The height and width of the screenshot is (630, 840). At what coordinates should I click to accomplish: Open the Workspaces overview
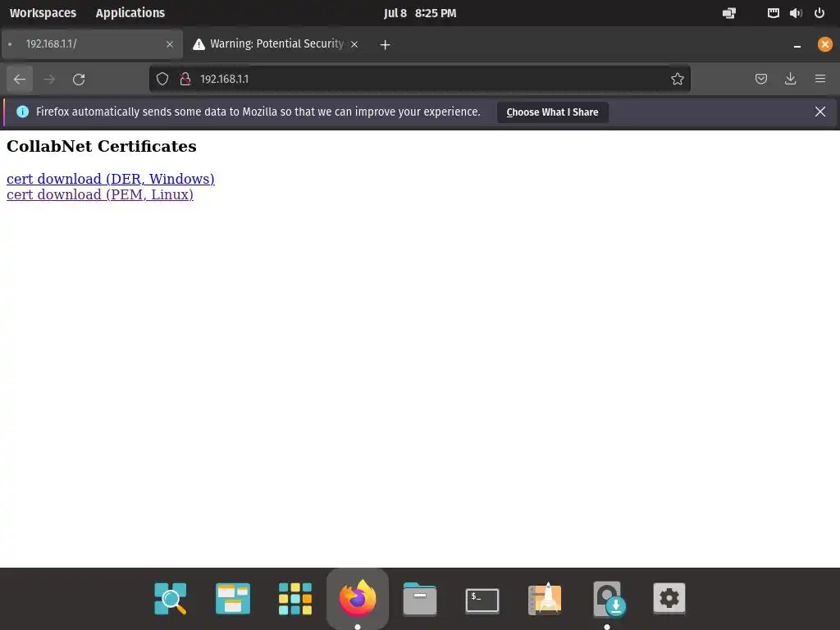tap(43, 13)
